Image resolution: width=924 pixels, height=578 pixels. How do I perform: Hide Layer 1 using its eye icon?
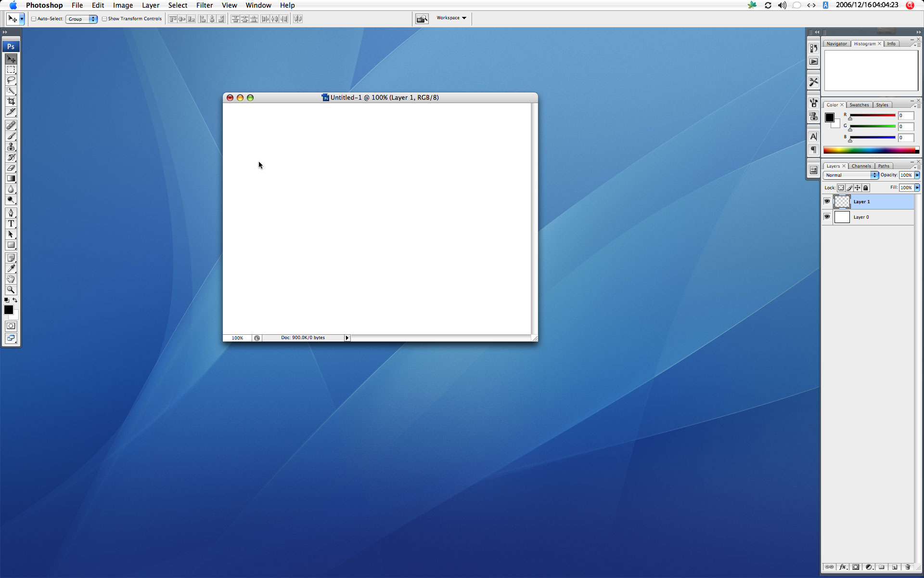[827, 201]
